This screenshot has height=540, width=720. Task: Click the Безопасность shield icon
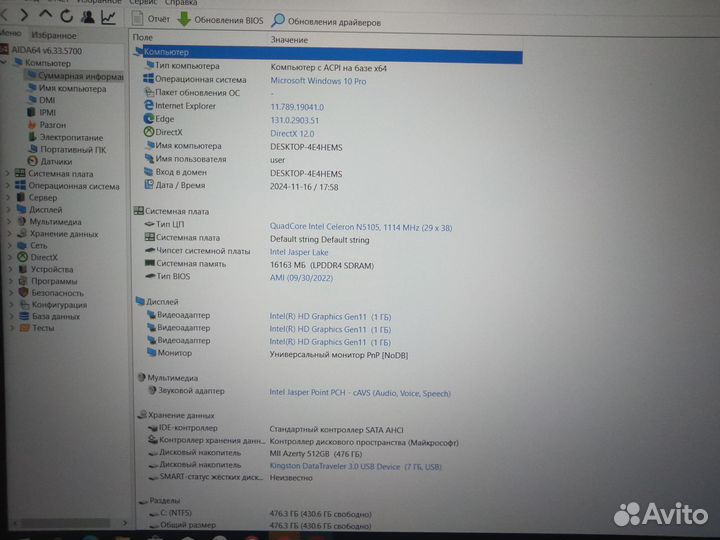click(x=21, y=293)
